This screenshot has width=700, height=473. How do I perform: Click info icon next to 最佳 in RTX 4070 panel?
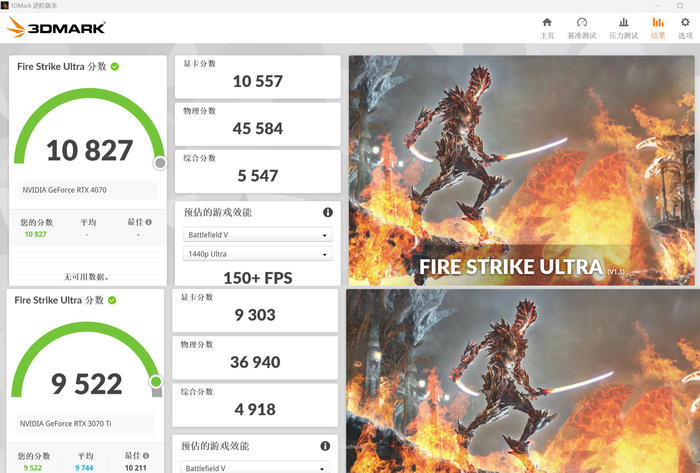tap(149, 222)
